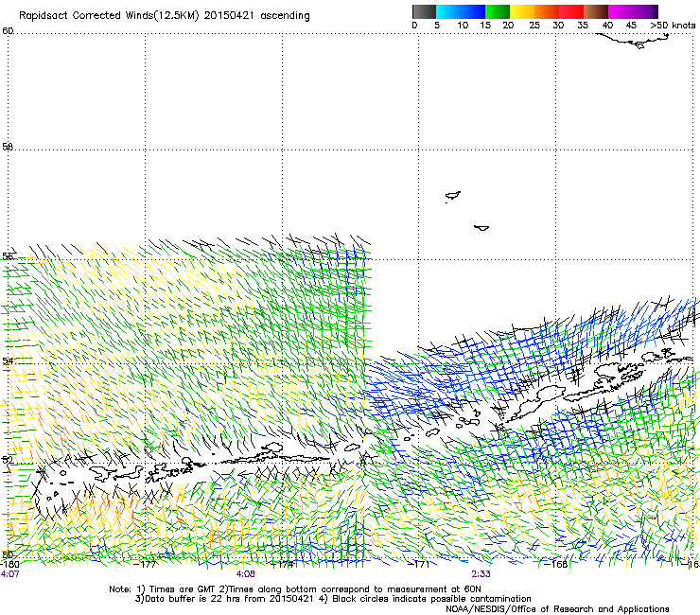Click the yellow 20–25 knots legend segment
This screenshot has width=700, height=615.
(522, 11)
